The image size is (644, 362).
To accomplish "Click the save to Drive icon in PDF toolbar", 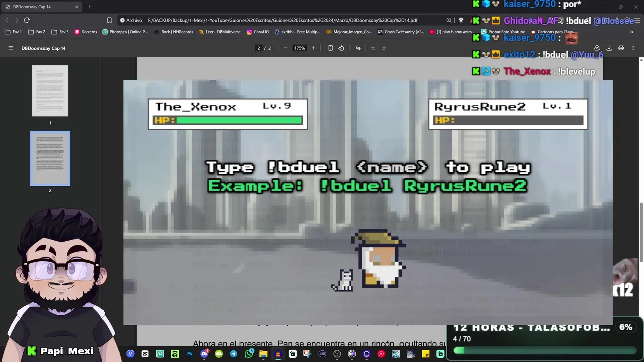I will [x=597, y=48].
